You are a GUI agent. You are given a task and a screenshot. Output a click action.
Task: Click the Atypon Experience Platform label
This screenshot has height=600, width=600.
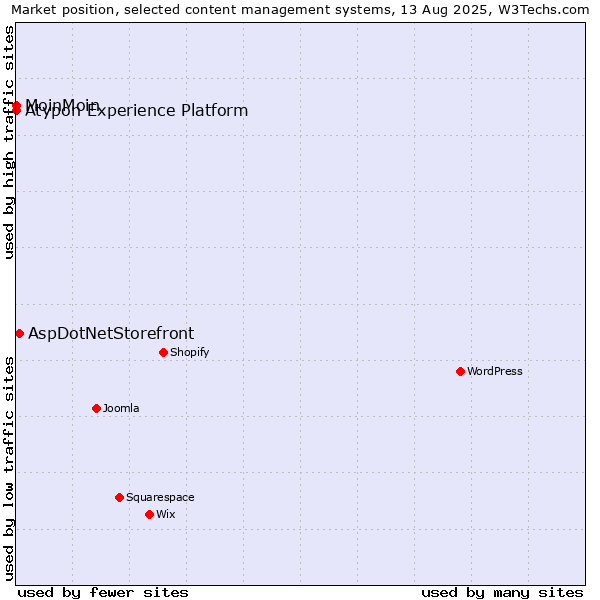coord(136,111)
